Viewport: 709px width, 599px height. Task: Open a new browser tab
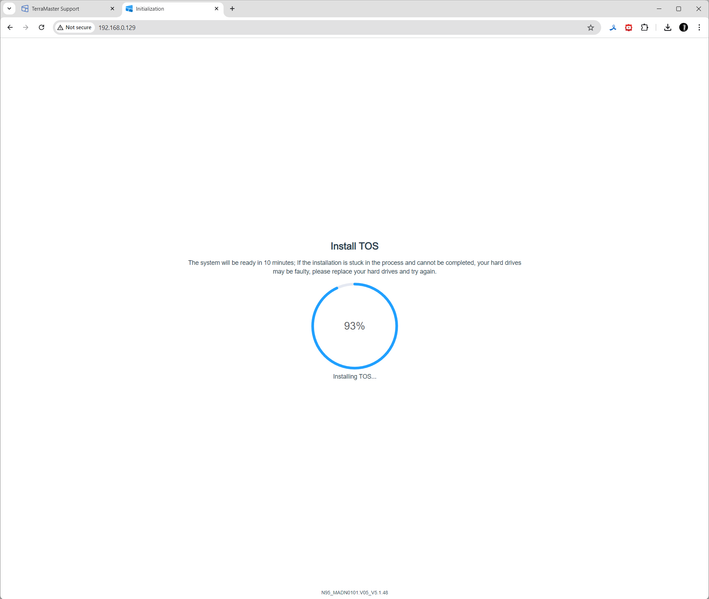232,9
